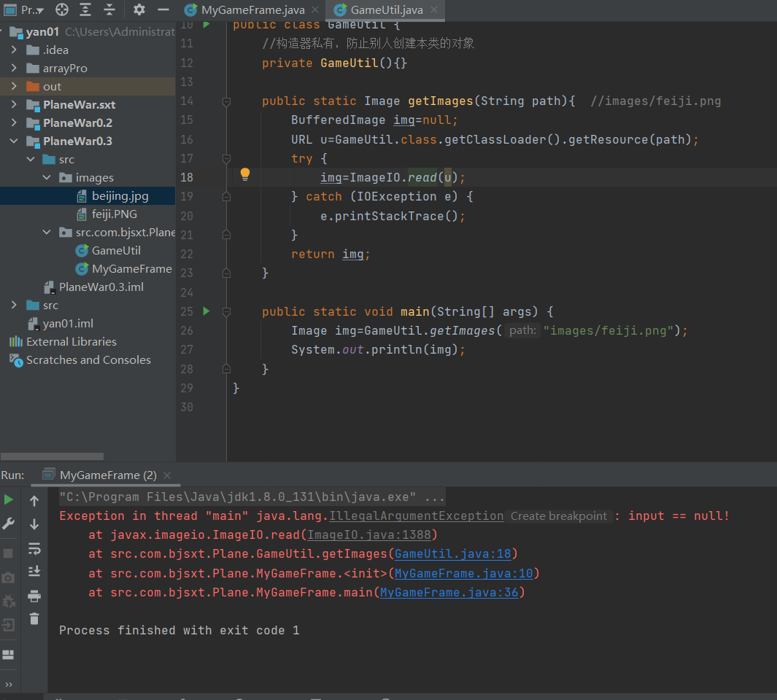
Task: Click Create breakpoint hint in console
Action: (558, 516)
